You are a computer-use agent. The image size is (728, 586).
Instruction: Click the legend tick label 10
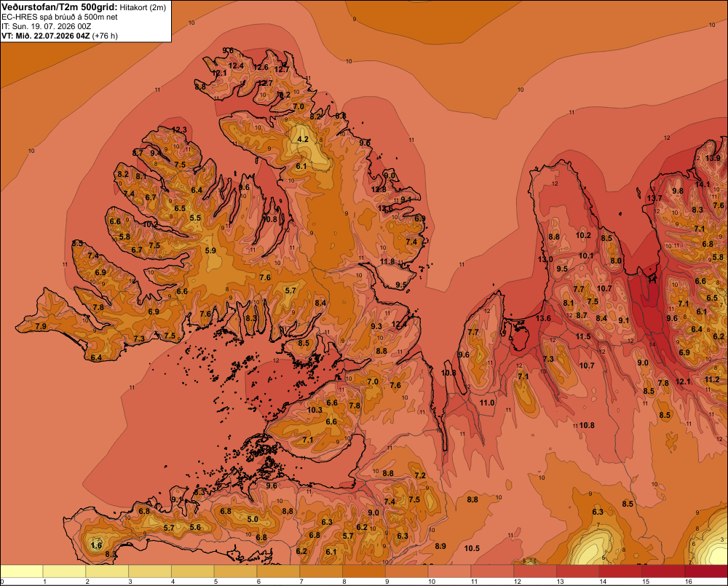pyautogui.click(x=432, y=582)
